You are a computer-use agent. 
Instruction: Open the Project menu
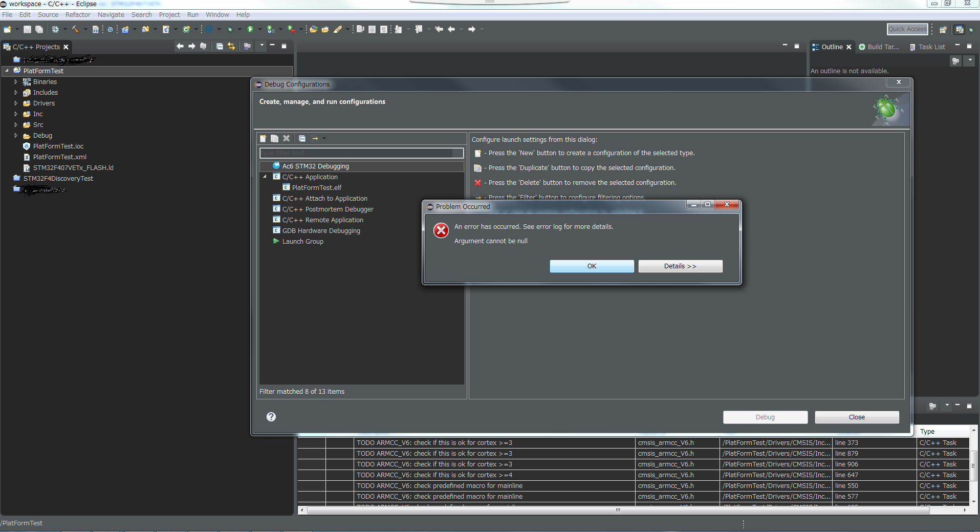(169, 15)
